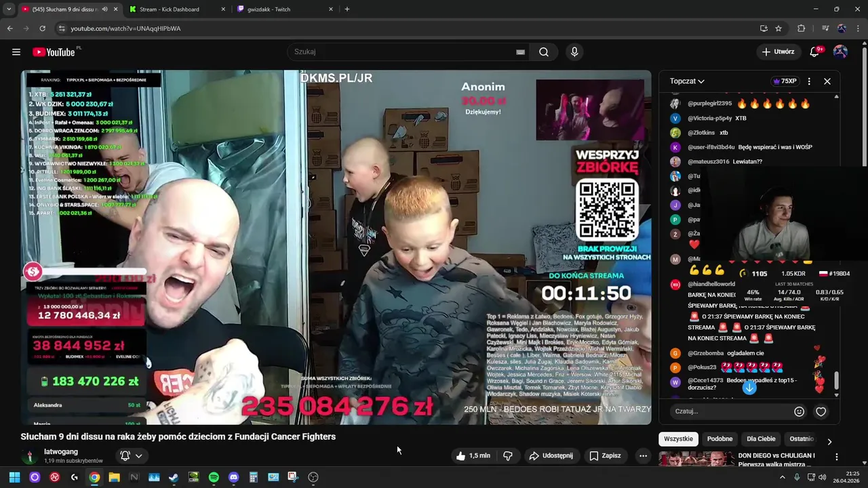Open the taskbar clock and date
Viewport: 868px width, 488px height.
pyautogui.click(x=845, y=477)
